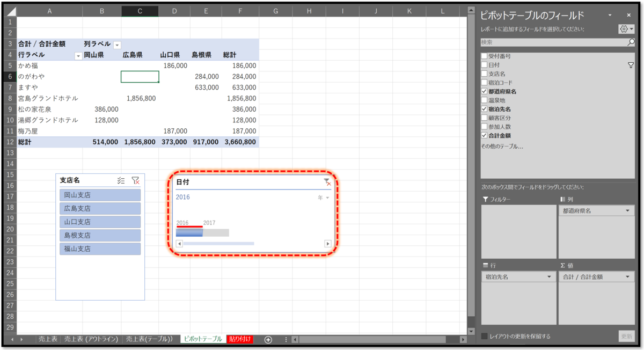This screenshot has width=644, height=350.
Task: Uncheck the 都道府県名 field
Action: [485, 92]
